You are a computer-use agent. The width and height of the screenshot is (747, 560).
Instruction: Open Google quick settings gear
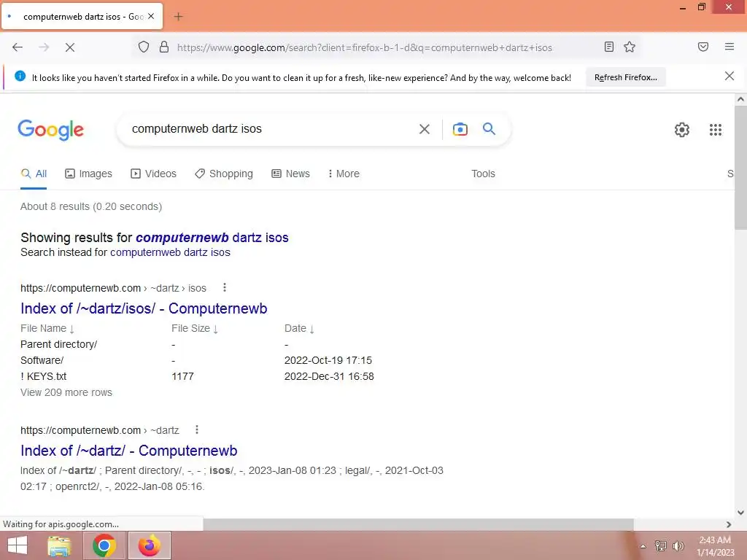(682, 130)
